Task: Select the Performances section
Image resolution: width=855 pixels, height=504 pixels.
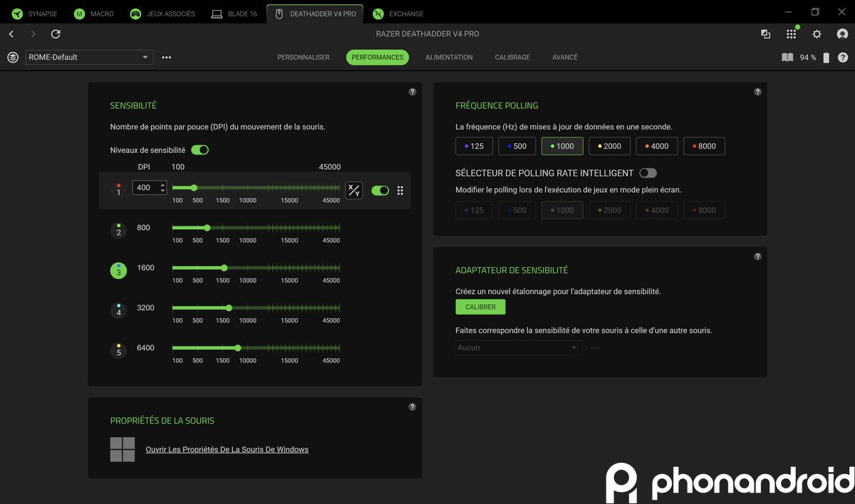Action: [378, 57]
